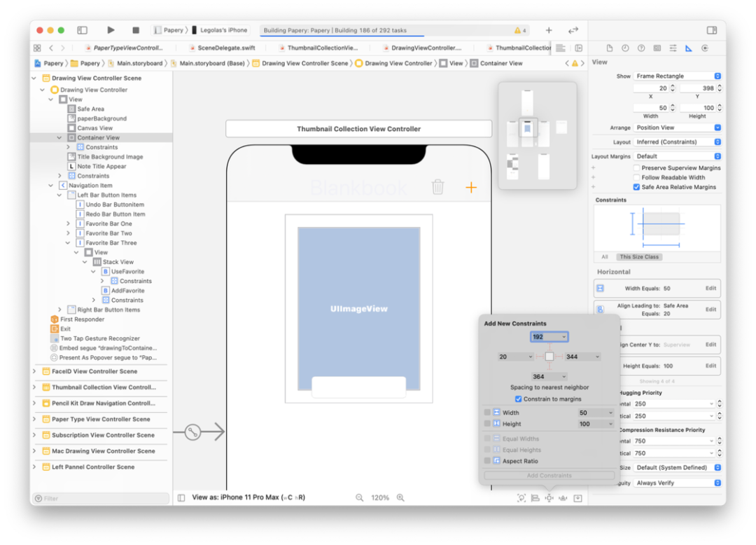Stop the running build

point(136,30)
